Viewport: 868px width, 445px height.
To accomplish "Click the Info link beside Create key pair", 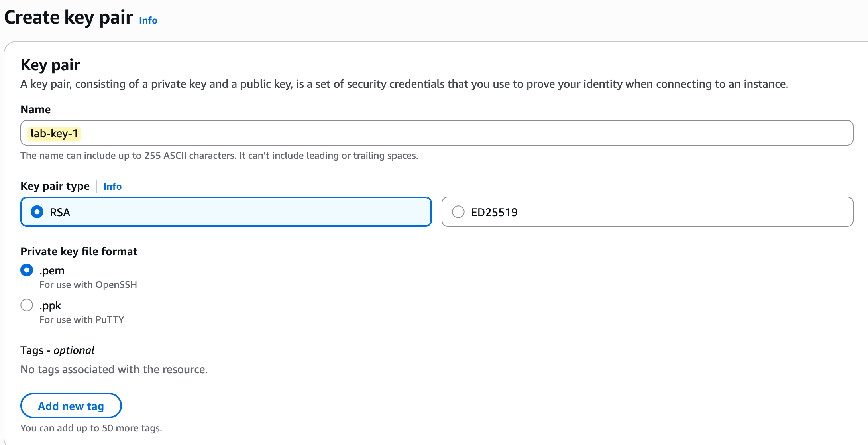I will (148, 20).
